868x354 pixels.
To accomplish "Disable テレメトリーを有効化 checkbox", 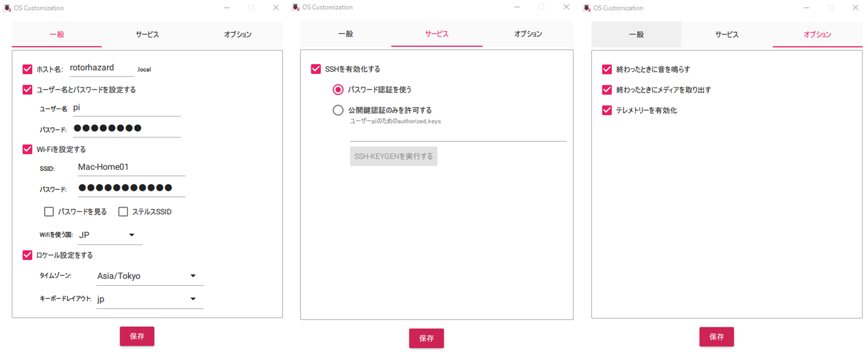I will click(607, 110).
